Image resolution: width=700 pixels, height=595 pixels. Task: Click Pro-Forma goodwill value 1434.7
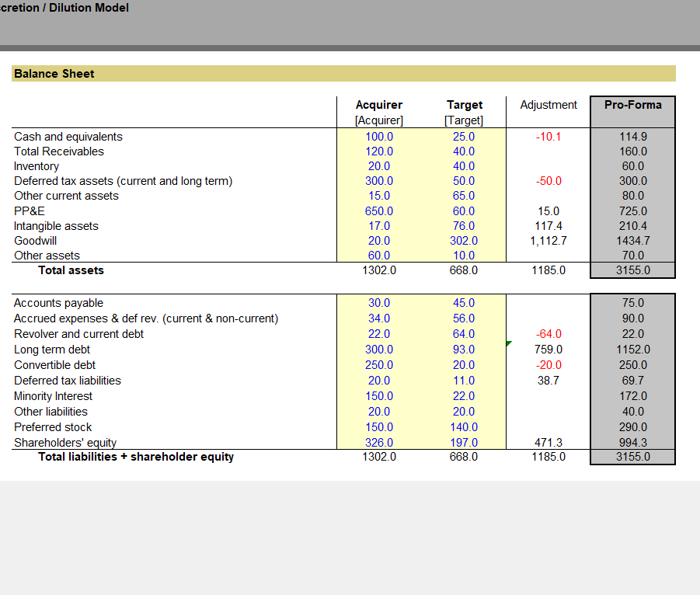[633, 241]
